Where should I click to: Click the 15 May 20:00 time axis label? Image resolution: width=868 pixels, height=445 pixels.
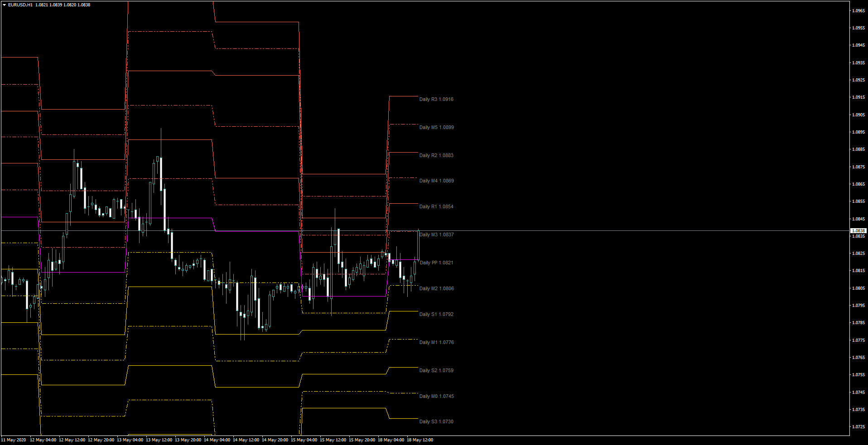click(362, 440)
